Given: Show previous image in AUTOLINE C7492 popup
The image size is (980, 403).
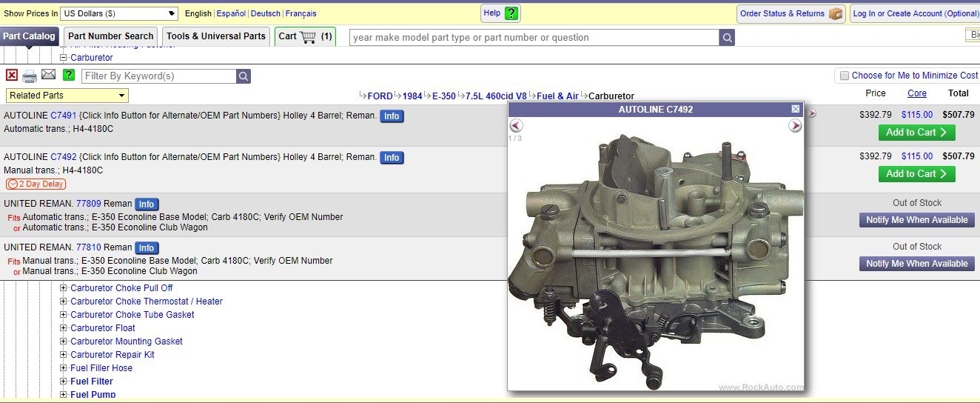Looking at the screenshot, I should tap(516, 126).
